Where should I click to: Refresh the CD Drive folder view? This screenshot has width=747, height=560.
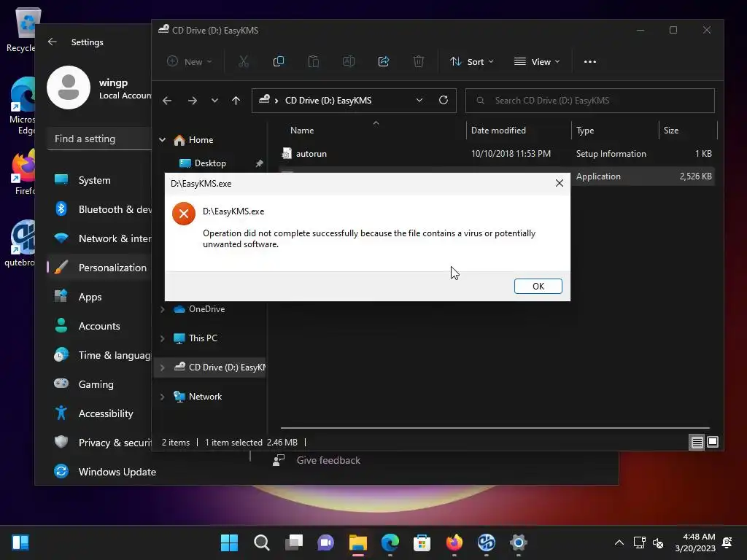(444, 101)
